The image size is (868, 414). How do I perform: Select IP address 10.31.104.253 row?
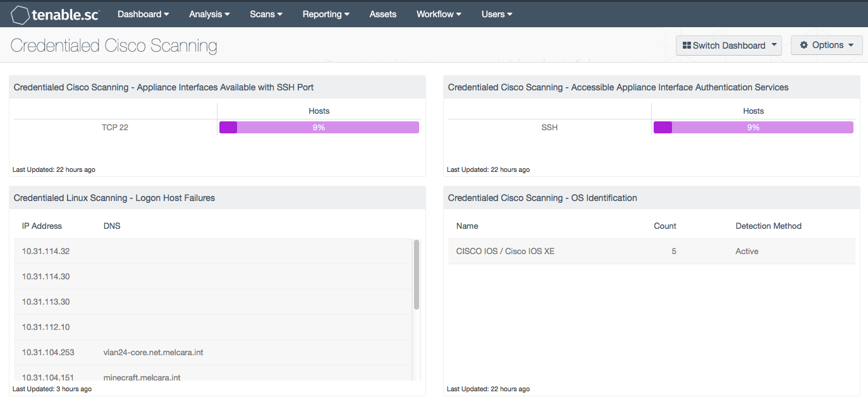pyautogui.click(x=213, y=353)
